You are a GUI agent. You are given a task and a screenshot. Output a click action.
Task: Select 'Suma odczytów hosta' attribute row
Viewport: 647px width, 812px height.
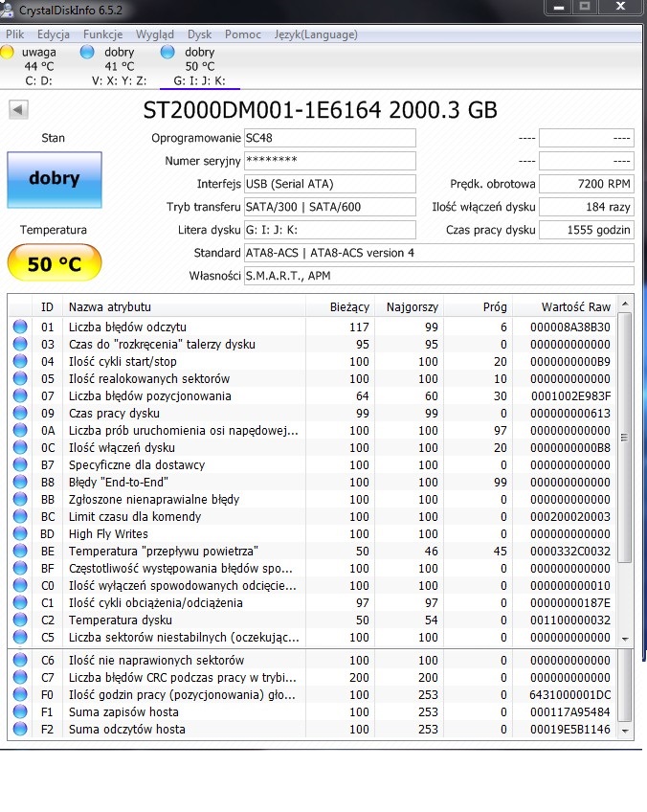[313, 729]
